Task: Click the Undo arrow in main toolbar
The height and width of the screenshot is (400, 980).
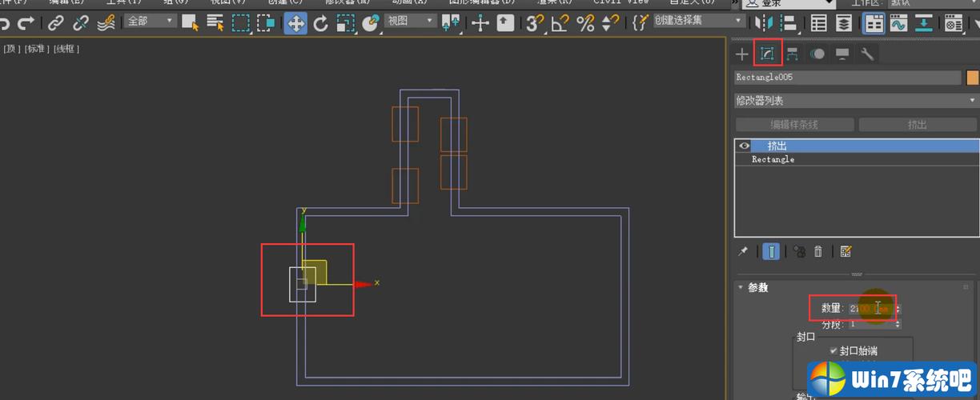Action: click(x=4, y=22)
